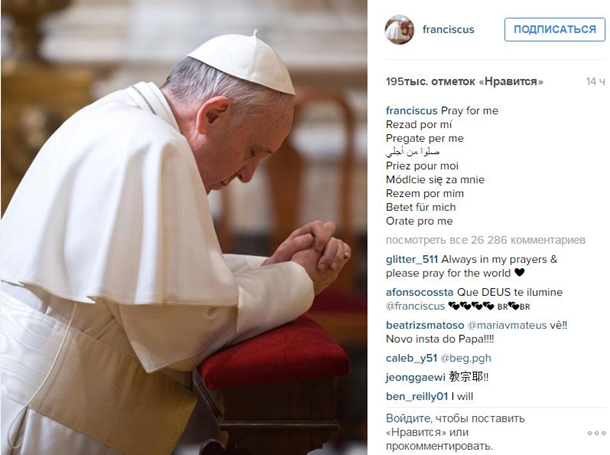Image resolution: width=610 pixels, height=455 pixels.
Task: Open the jeonggaewi commenter profile
Action: click(x=415, y=377)
